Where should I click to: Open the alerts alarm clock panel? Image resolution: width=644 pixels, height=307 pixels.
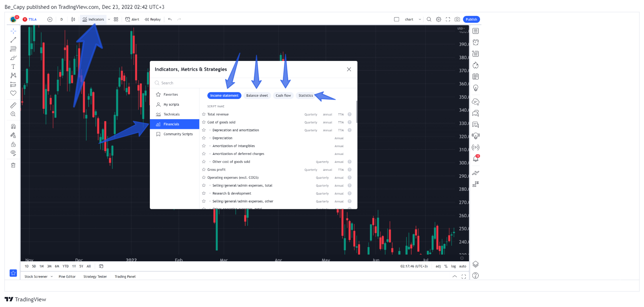pyautogui.click(x=476, y=43)
